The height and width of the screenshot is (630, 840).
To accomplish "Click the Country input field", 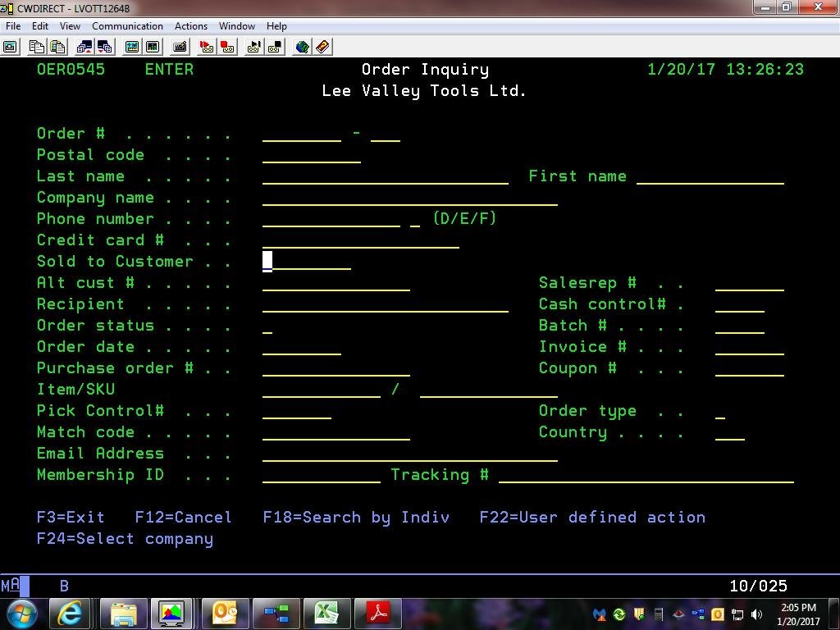I will click(729, 433).
